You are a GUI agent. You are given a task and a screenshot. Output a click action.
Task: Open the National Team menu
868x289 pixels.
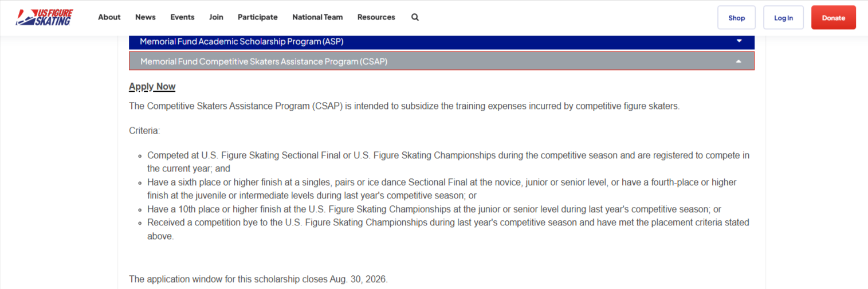[x=317, y=17]
